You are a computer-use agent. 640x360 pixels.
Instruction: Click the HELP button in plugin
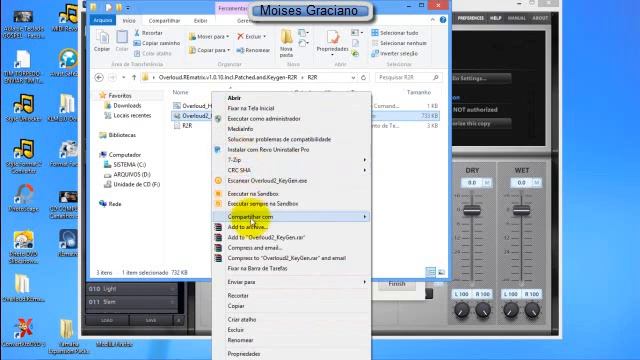(496, 18)
